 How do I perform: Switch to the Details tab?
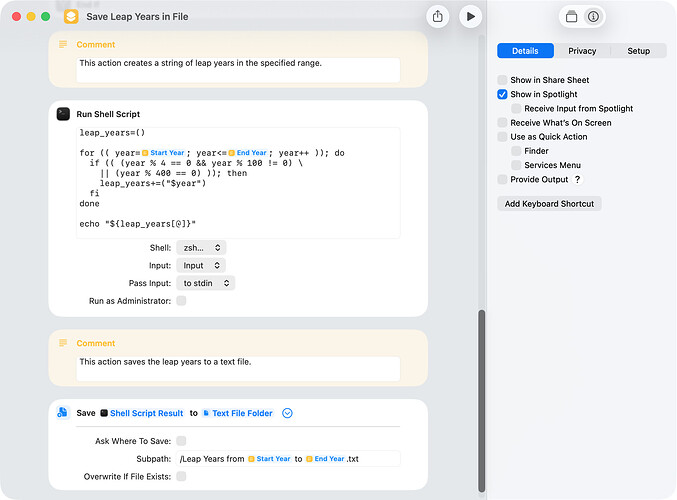coord(525,51)
